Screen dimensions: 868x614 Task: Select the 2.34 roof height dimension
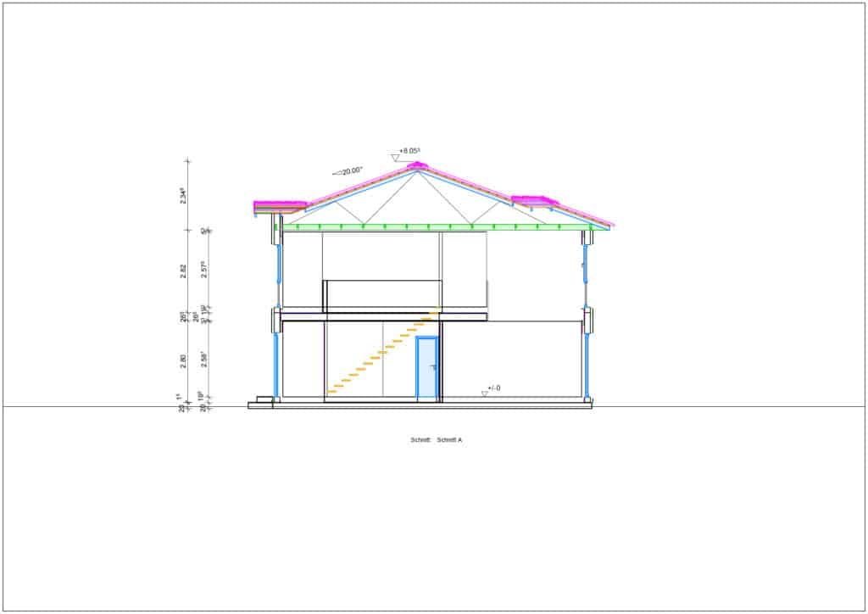[x=183, y=195]
